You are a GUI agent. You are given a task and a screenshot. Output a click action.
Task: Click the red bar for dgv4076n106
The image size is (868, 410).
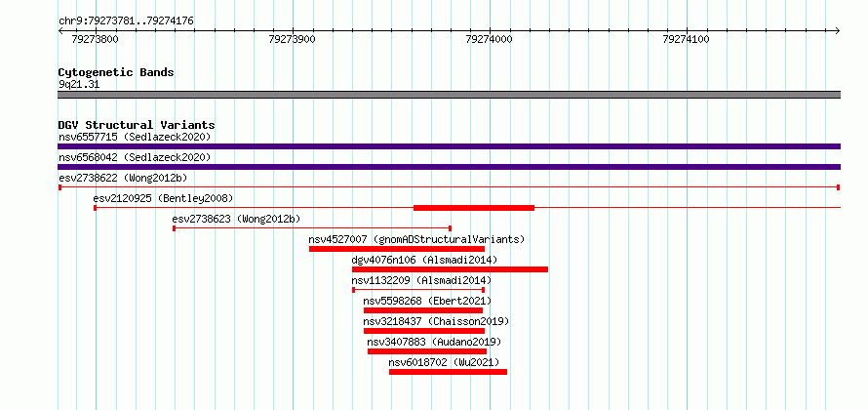(x=450, y=269)
